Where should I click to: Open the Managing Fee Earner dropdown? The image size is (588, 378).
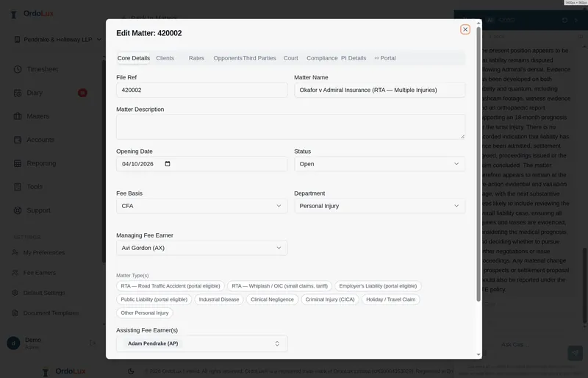coord(201,248)
